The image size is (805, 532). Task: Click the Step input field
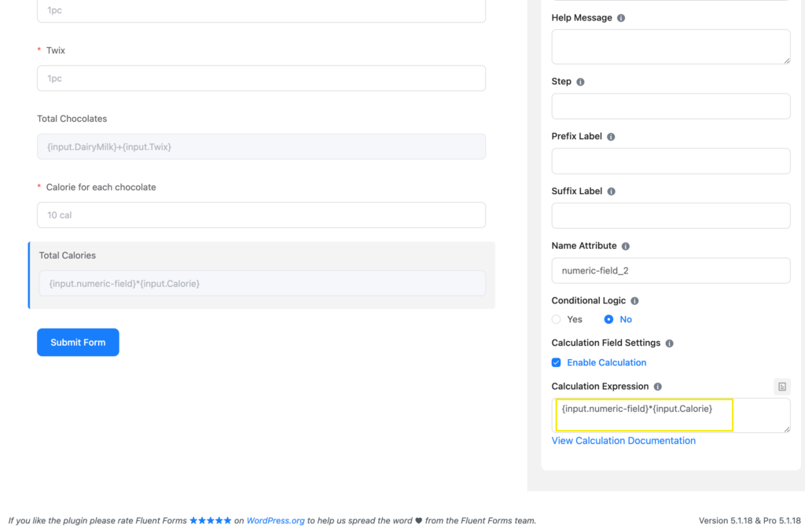point(671,106)
